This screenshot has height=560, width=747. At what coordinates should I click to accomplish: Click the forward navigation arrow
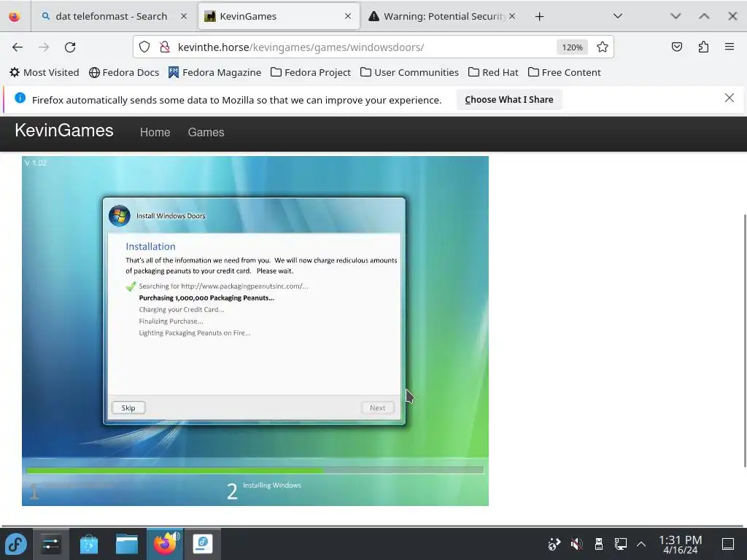[44, 47]
